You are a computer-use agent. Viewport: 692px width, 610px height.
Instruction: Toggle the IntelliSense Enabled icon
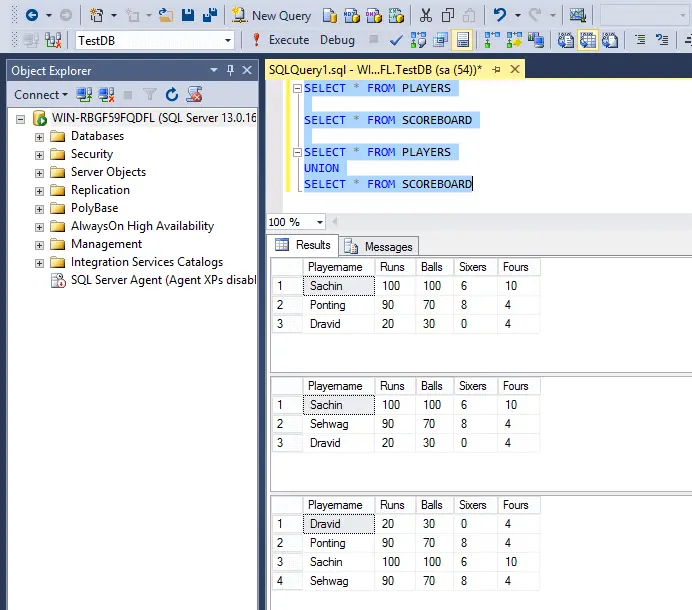pos(463,40)
